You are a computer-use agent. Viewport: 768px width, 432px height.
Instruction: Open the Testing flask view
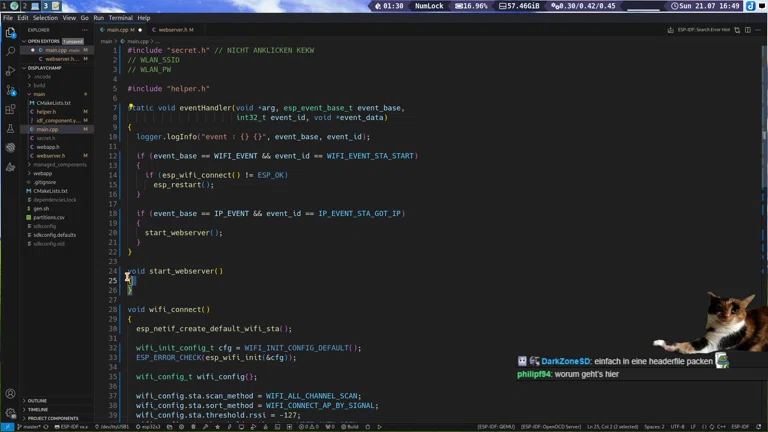pos(10,129)
